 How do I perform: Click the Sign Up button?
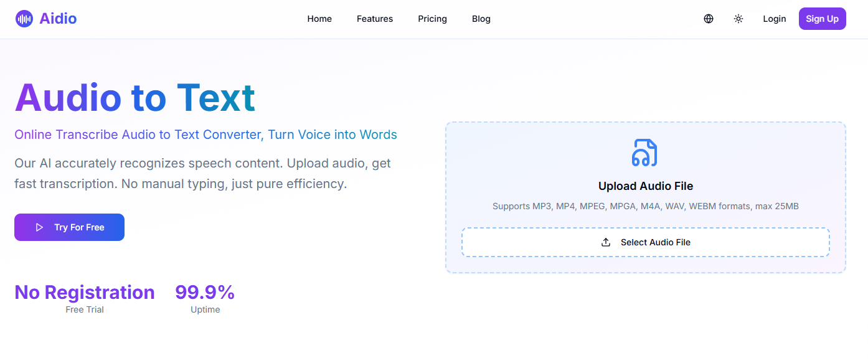point(822,19)
